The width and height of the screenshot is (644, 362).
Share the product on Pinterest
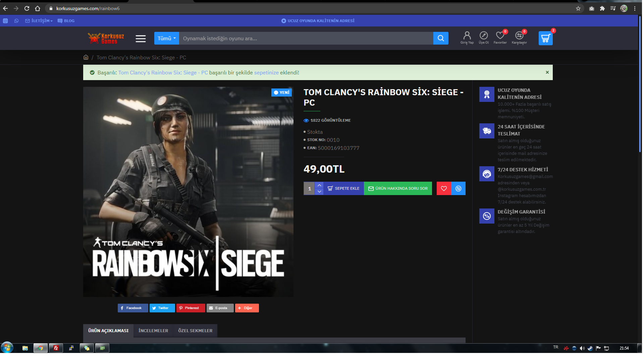click(x=191, y=308)
